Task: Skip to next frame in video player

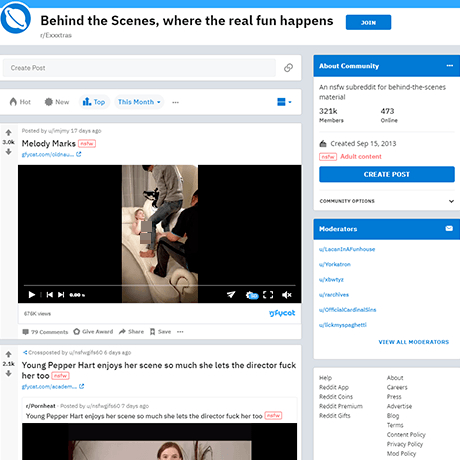Action: pos(61,295)
